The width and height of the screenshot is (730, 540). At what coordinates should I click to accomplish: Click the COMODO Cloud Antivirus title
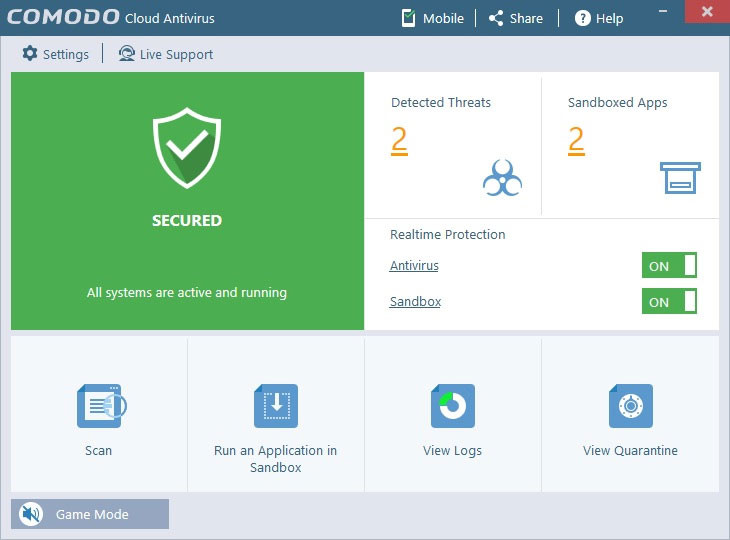tap(111, 17)
